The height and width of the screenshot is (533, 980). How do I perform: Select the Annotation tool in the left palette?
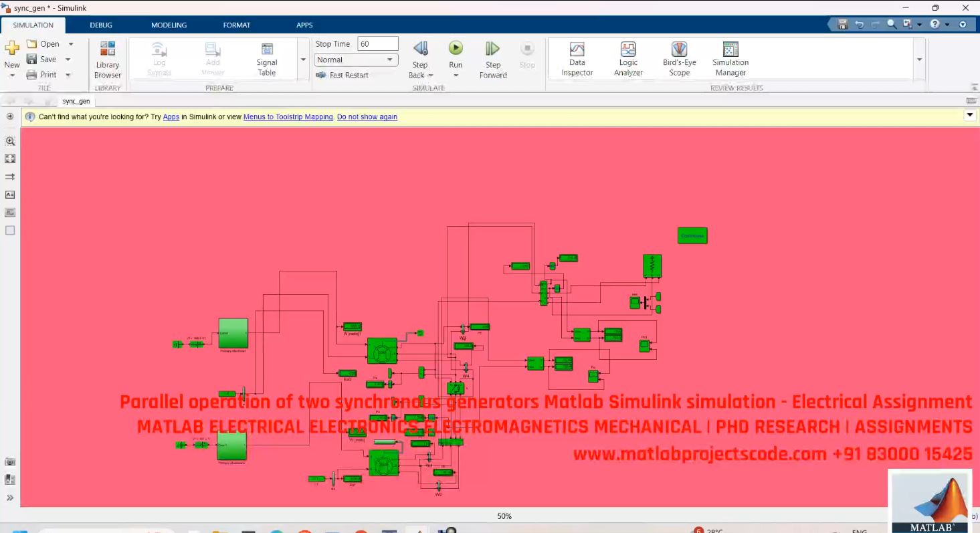(x=9, y=195)
